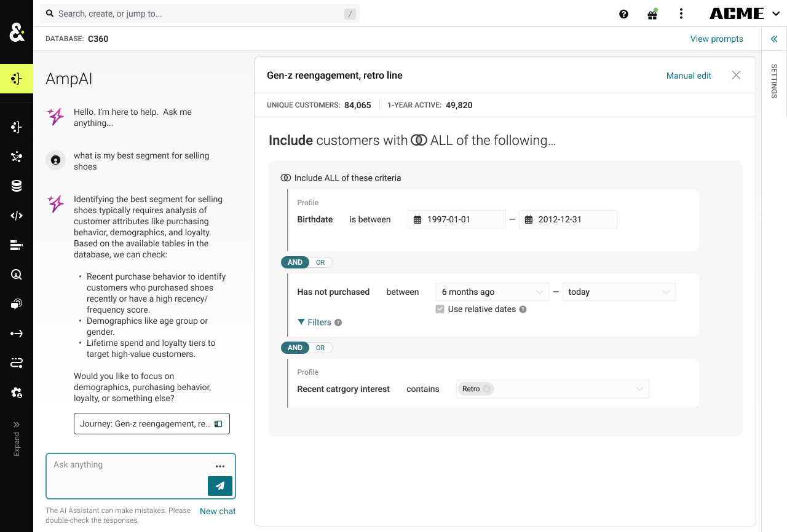
Task: Remove the Retro tag chip
Action: coord(486,389)
